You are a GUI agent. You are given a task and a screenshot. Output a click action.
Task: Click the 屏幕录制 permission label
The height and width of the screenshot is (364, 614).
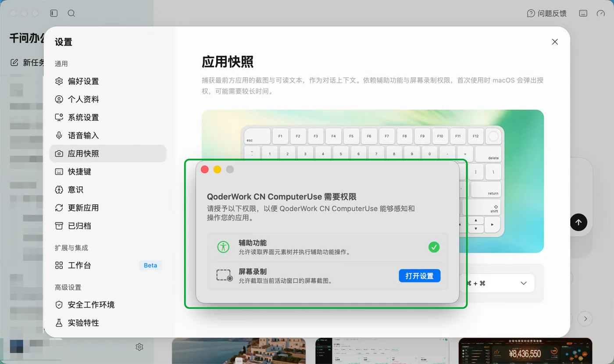tap(253, 271)
